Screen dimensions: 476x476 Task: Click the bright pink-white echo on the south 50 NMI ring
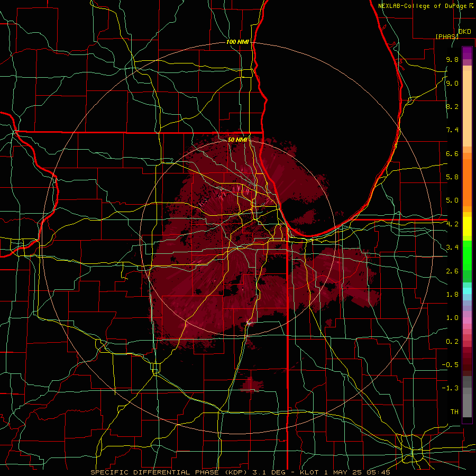pyautogui.click(x=249, y=323)
